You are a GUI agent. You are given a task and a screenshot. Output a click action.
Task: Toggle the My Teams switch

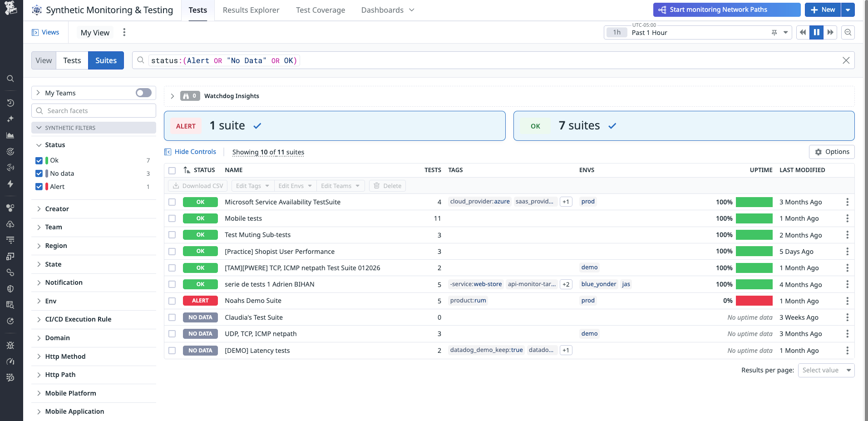(x=143, y=92)
